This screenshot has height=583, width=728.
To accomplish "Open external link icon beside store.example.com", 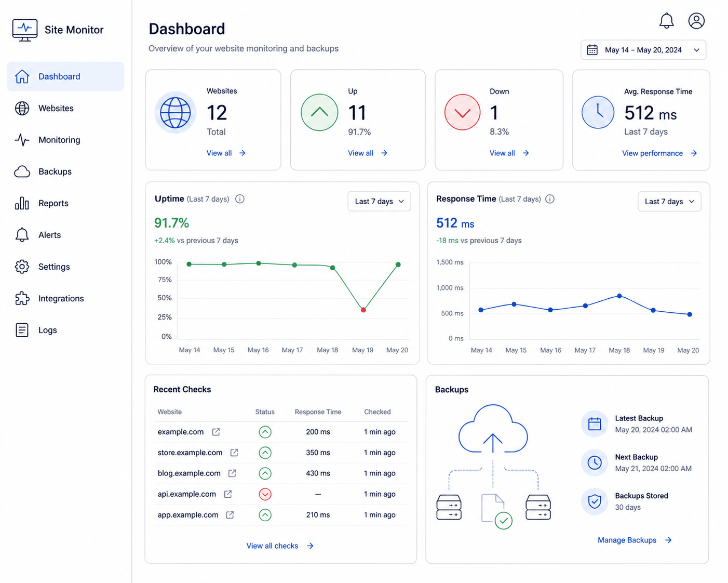I will 234,453.
